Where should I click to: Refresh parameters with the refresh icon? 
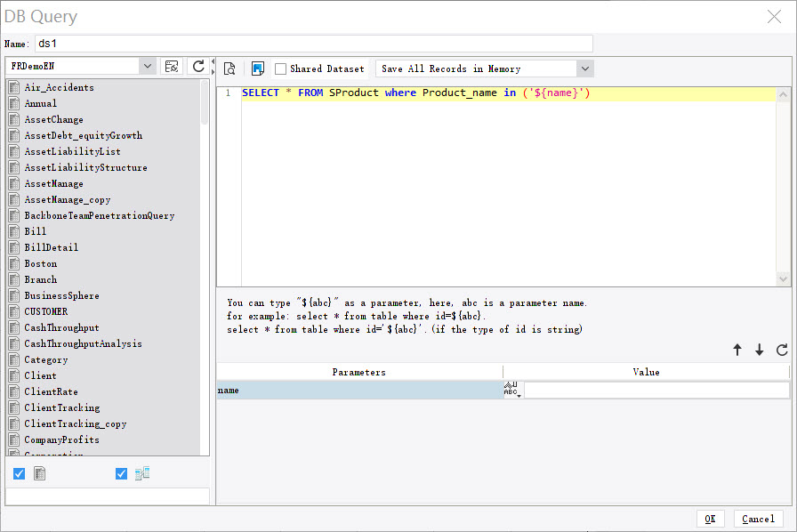coord(780,350)
